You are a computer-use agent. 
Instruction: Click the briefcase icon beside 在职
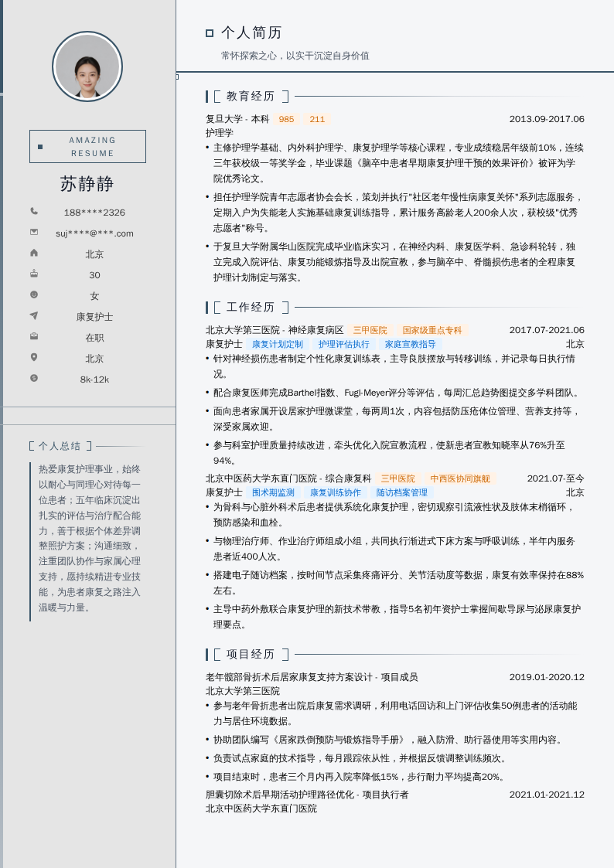(x=34, y=336)
